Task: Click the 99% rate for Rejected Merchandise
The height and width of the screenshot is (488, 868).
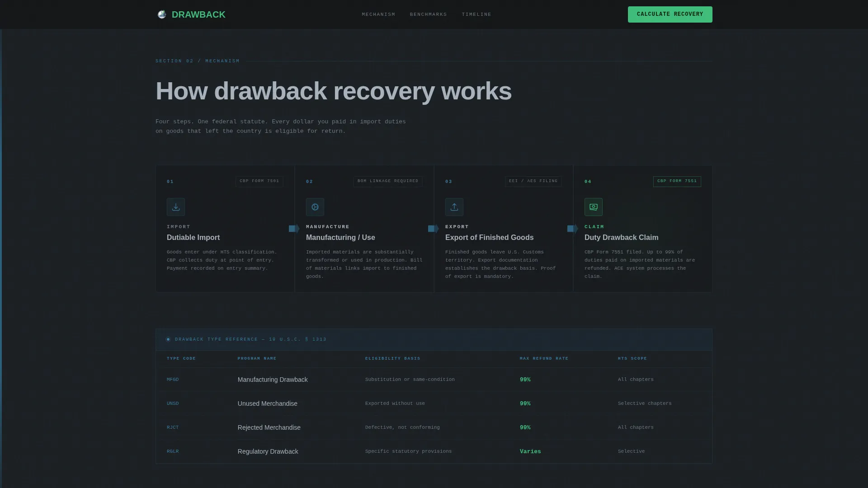Action: [525, 427]
